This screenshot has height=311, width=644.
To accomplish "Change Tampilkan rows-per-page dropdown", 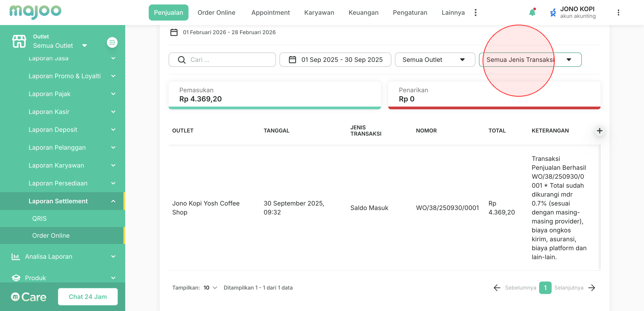I will [210, 288].
